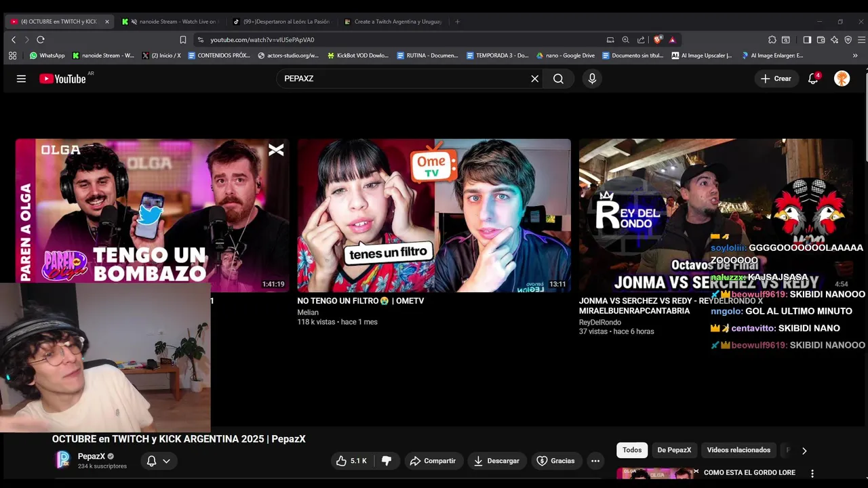Open the ReyDelRondo channel name
The height and width of the screenshot is (488, 868).
tap(600, 323)
